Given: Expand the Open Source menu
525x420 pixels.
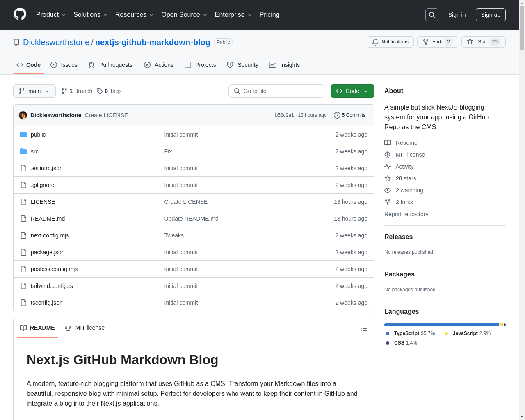Looking at the screenshot, I should (185, 15).
